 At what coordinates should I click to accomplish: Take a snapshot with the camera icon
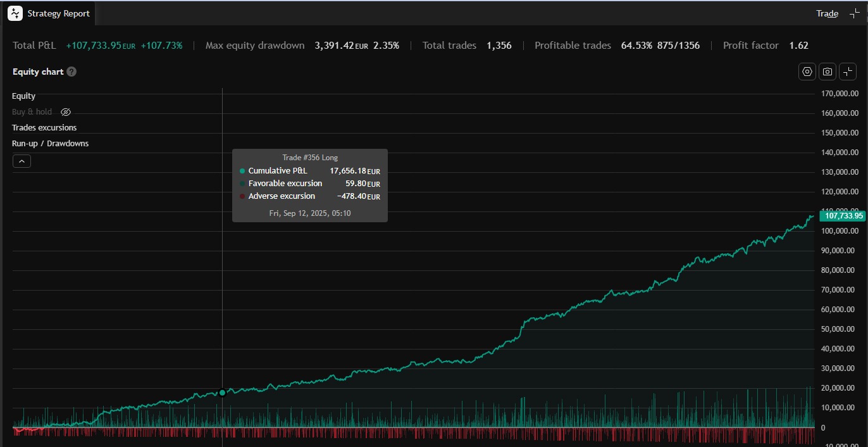(828, 72)
